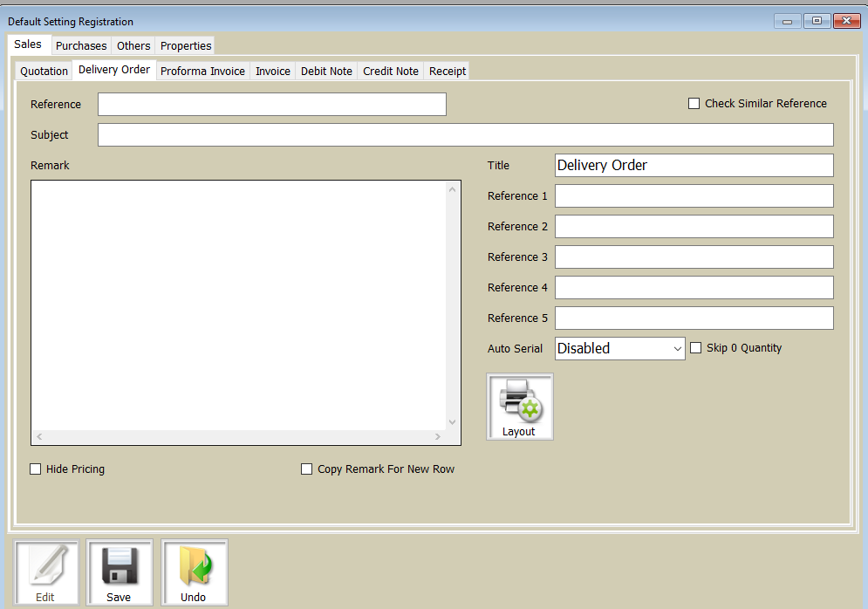868x609 pixels.
Task: Click the Reference 4 input field
Action: coord(694,287)
